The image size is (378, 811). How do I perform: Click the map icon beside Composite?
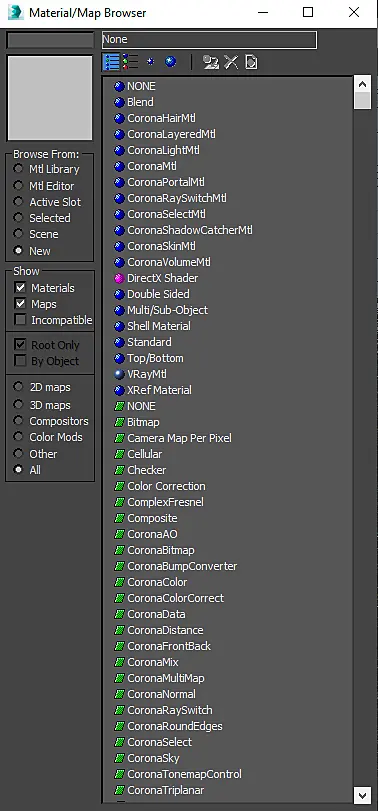119,518
